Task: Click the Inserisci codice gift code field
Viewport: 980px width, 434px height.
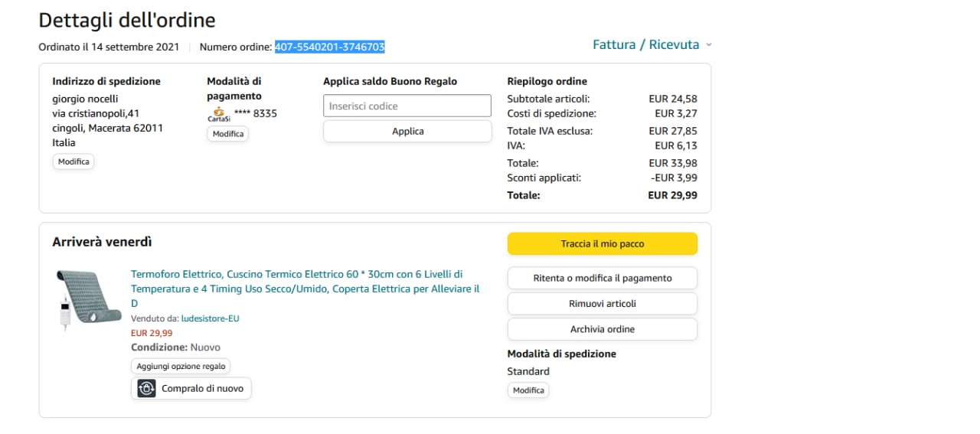Action: click(407, 106)
